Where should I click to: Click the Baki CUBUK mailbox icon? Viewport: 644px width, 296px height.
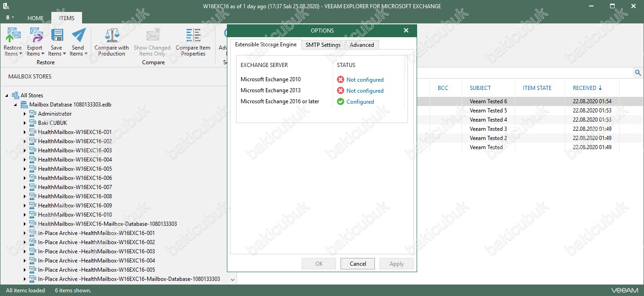(33, 123)
